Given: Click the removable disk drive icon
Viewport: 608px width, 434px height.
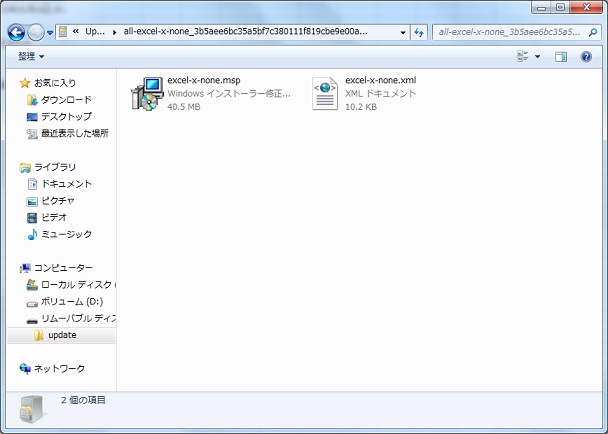Looking at the screenshot, I should 32,321.
